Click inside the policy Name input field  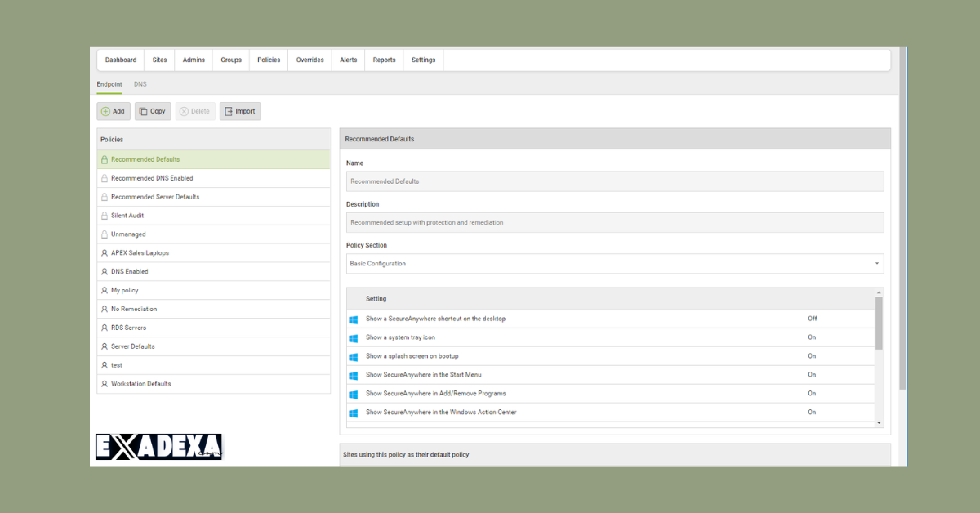click(x=614, y=181)
